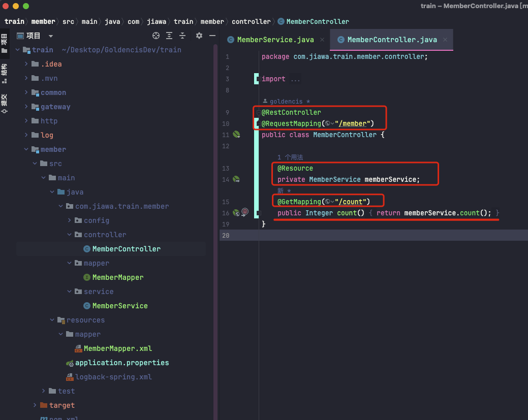
Task: Expand the test folder
Action: [43, 391]
